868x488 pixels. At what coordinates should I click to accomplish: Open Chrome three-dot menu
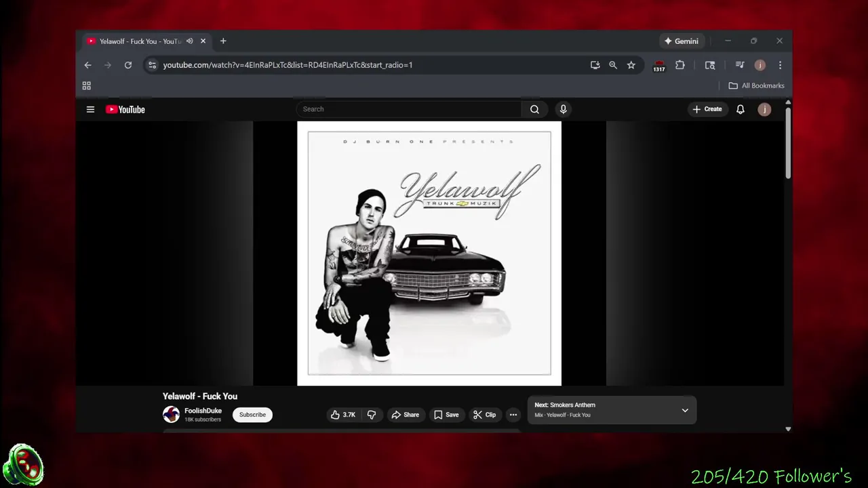pyautogui.click(x=780, y=65)
